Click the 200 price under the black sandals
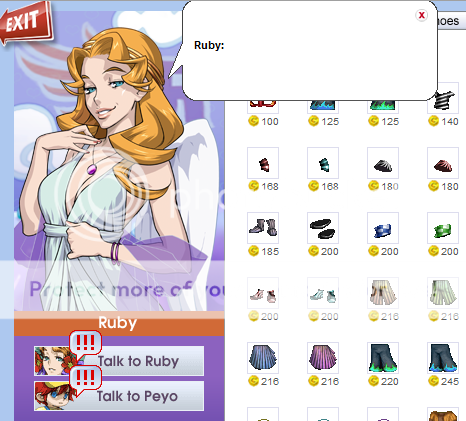The width and height of the screenshot is (466, 421). point(330,252)
